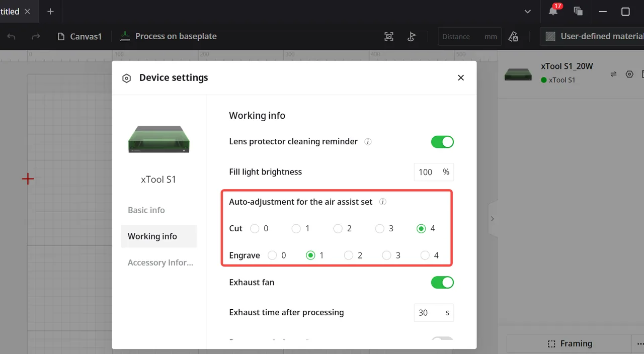The height and width of the screenshot is (354, 644).
Task: Click the Working info section heading
Action: pyautogui.click(x=257, y=116)
